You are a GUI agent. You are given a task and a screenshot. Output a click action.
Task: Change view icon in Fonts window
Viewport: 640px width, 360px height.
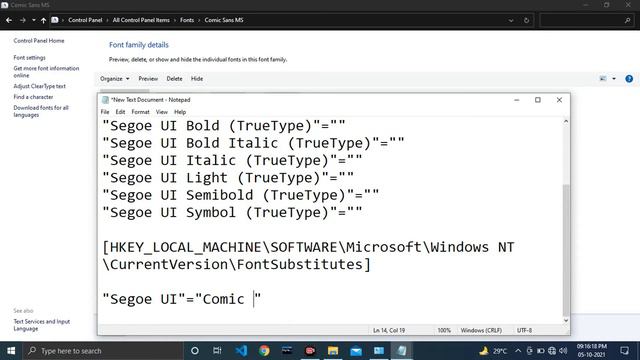(x=603, y=79)
